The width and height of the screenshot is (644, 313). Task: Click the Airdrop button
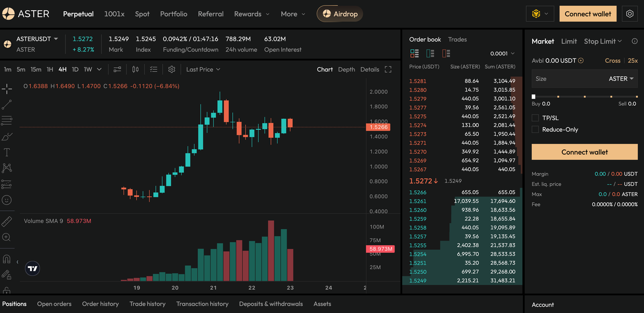[x=340, y=14]
